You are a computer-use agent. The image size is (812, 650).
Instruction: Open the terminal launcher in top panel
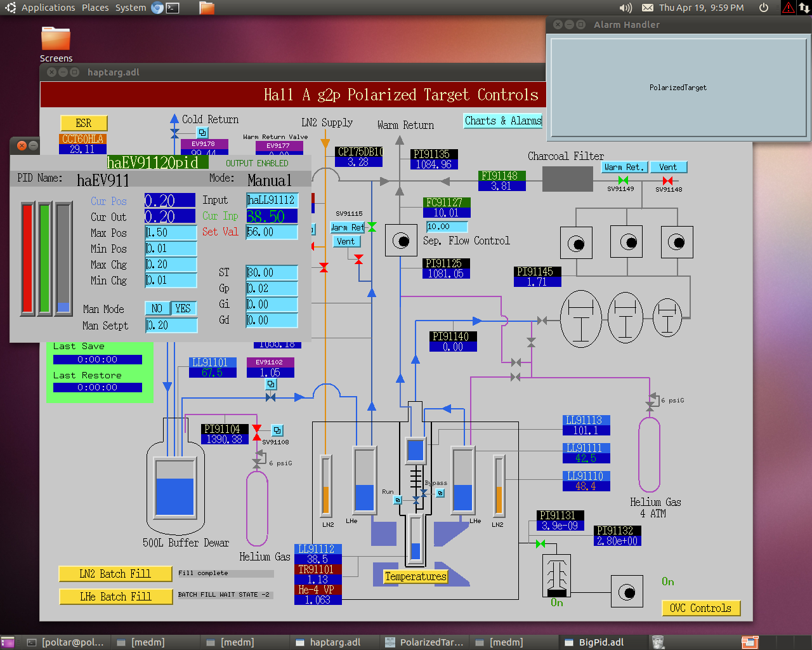point(173,8)
